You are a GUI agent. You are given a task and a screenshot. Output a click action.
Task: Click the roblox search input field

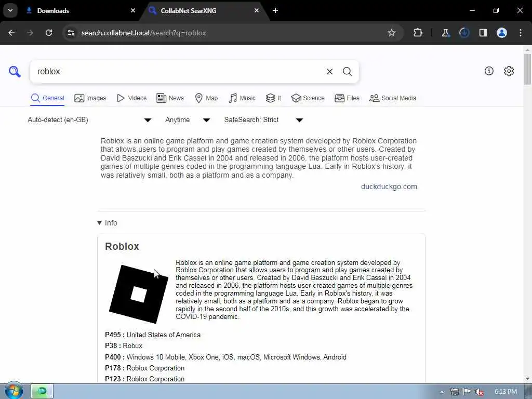point(178,72)
